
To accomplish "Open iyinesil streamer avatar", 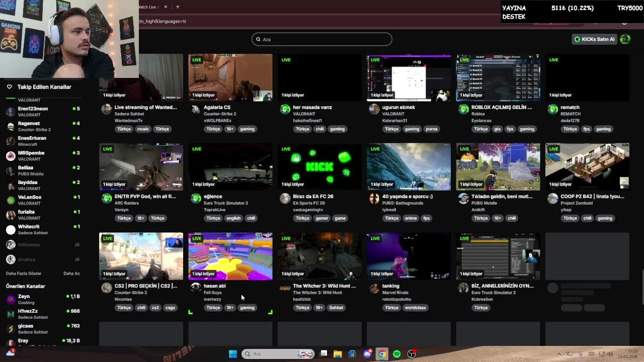I will click(374, 199).
